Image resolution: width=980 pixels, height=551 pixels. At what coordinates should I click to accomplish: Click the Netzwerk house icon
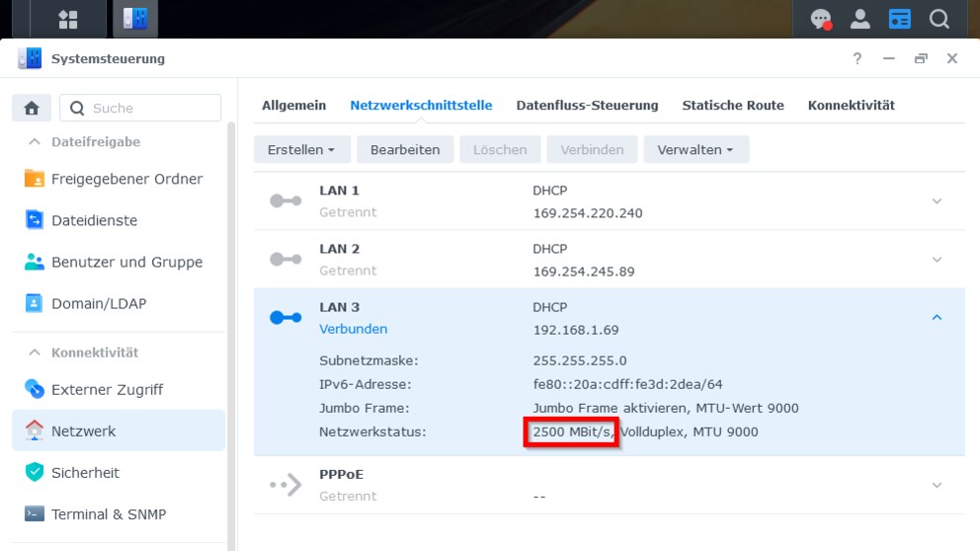point(34,431)
